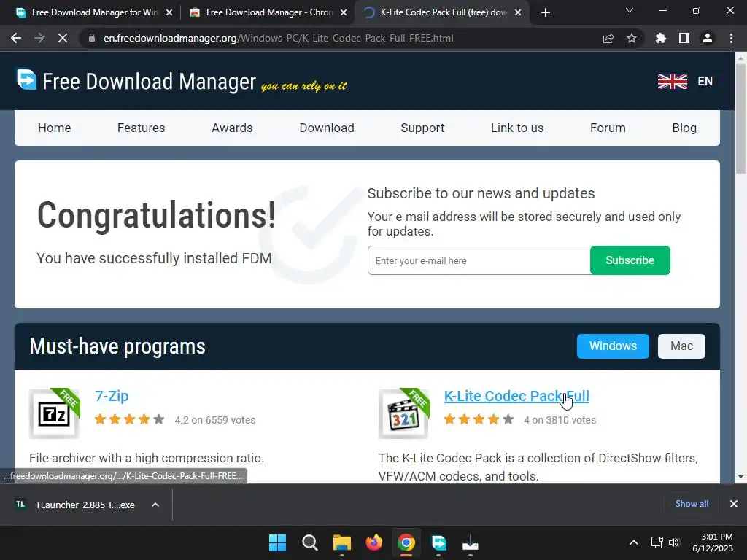
Task: Open the Chrome extensions puzzle icon
Action: point(660,38)
